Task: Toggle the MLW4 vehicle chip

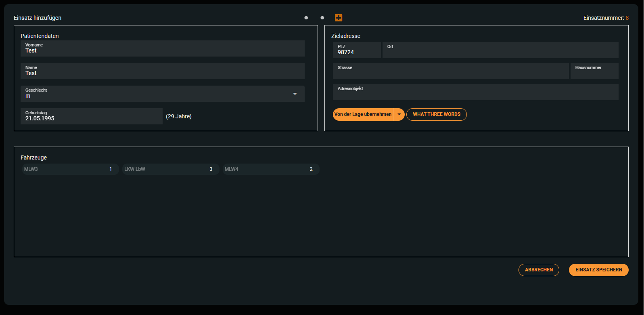Action: pos(271,169)
